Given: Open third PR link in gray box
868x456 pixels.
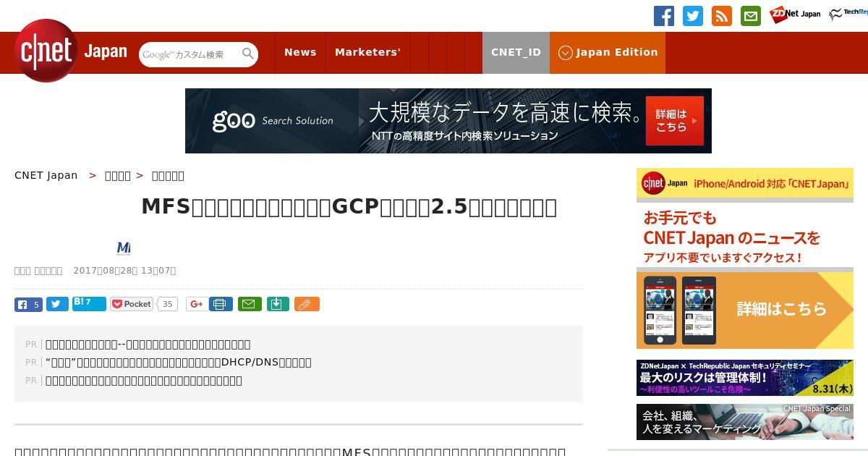Looking at the screenshot, I should click(144, 381).
